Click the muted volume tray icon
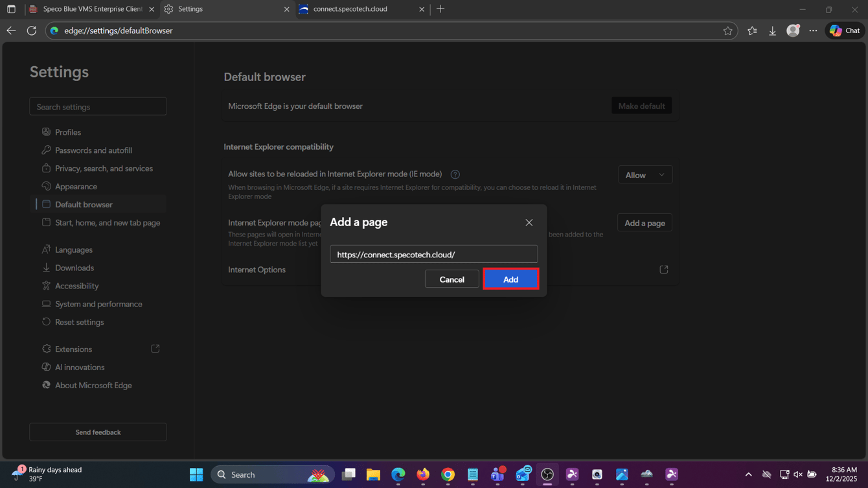 pyautogui.click(x=798, y=474)
